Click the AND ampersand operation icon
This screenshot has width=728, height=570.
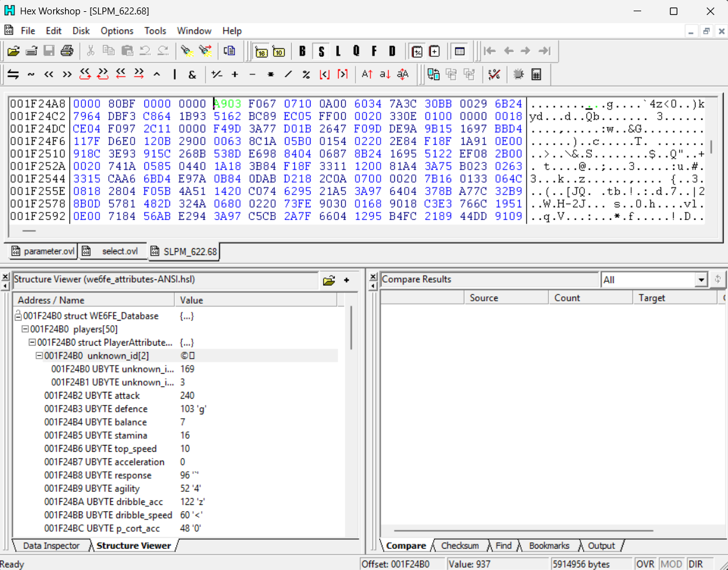click(x=192, y=74)
